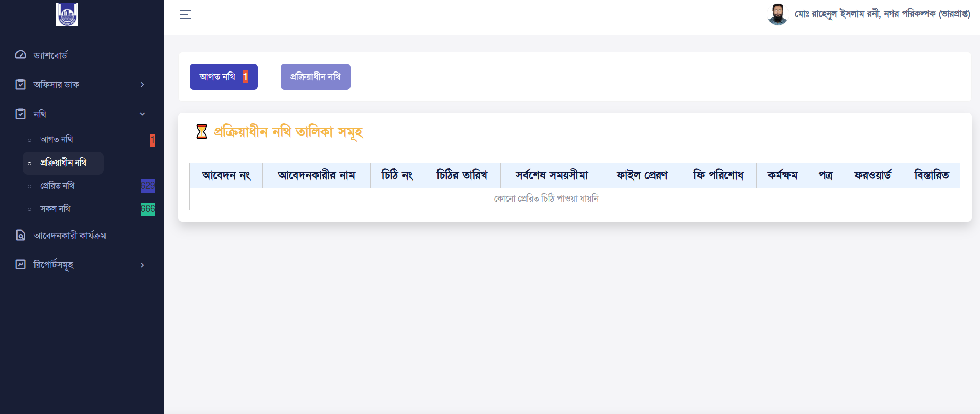Click the আবেদনকারী কার্যক্রম document search icon
This screenshot has height=414, width=980.
point(21,236)
